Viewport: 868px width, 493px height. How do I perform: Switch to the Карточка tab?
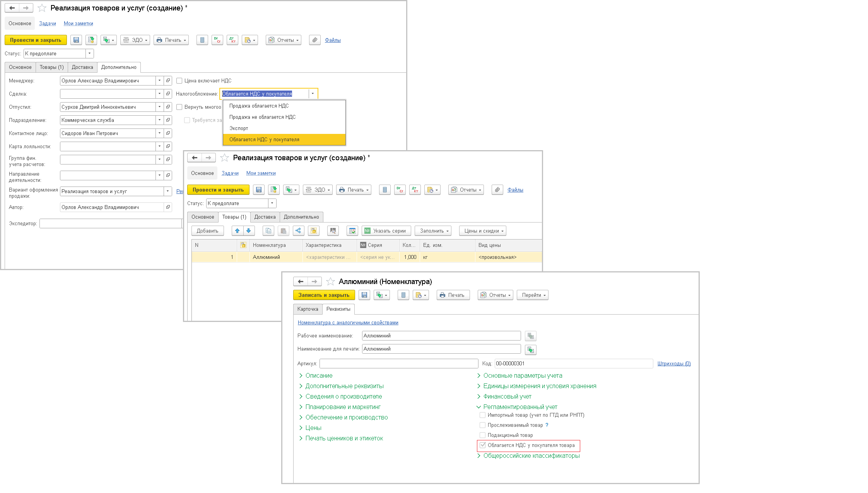[x=308, y=309]
